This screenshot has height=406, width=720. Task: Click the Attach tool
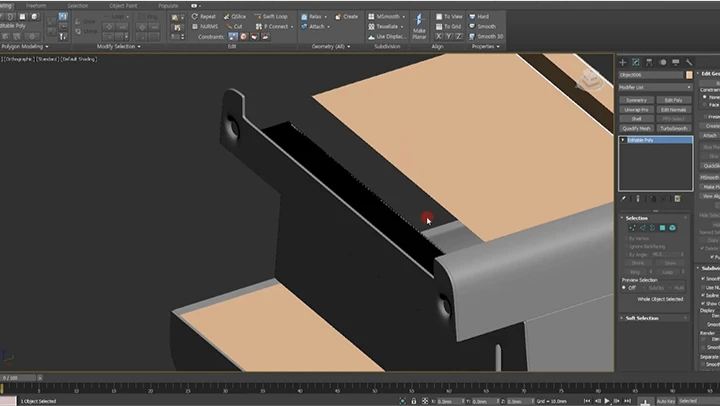coord(313,27)
